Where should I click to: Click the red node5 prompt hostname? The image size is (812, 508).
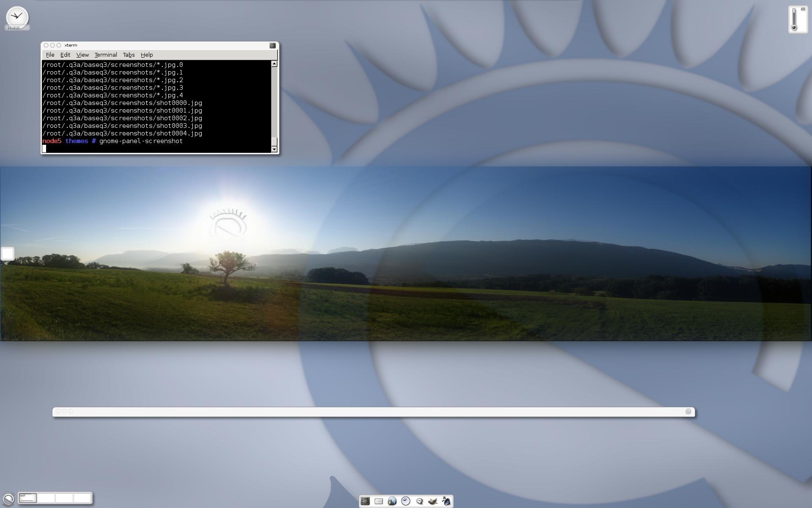52,141
